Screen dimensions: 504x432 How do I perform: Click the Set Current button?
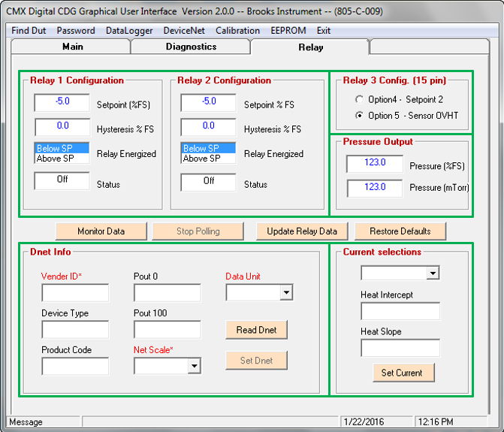(x=403, y=373)
